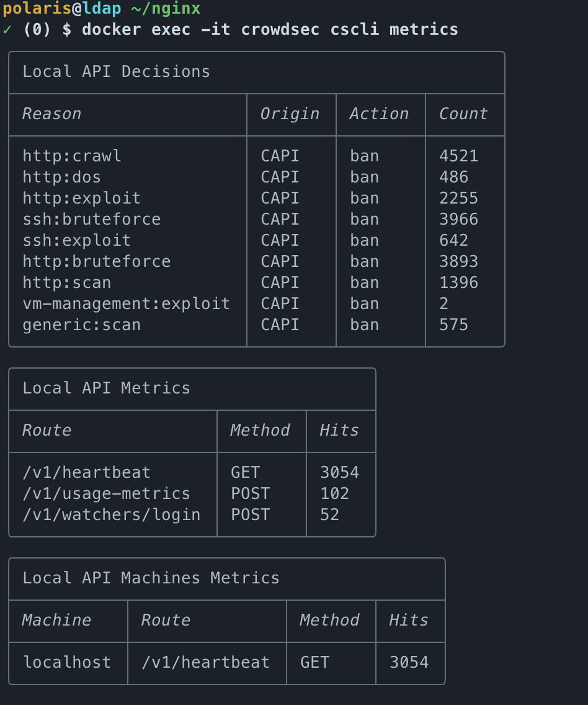The image size is (588, 705).
Task: Click 3054 hits in the localhost row
Action: pyautogui.click(x=409, y=662)
